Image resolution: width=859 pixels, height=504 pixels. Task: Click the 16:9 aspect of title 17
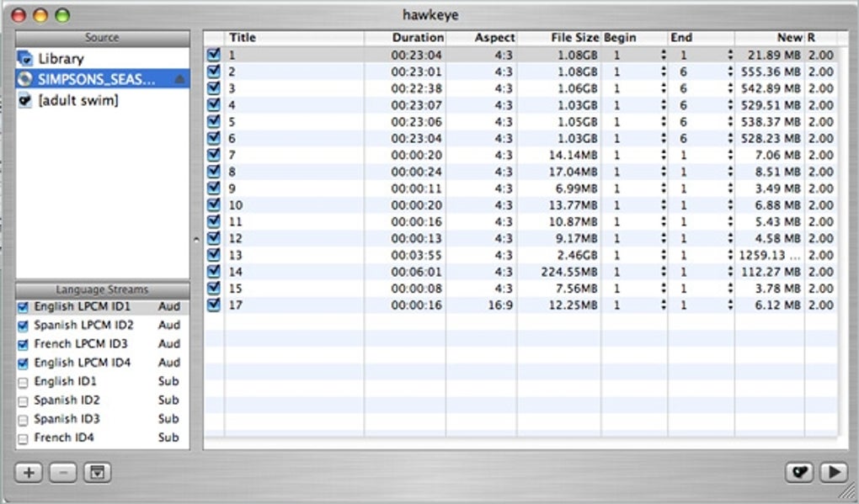point(500,305)
